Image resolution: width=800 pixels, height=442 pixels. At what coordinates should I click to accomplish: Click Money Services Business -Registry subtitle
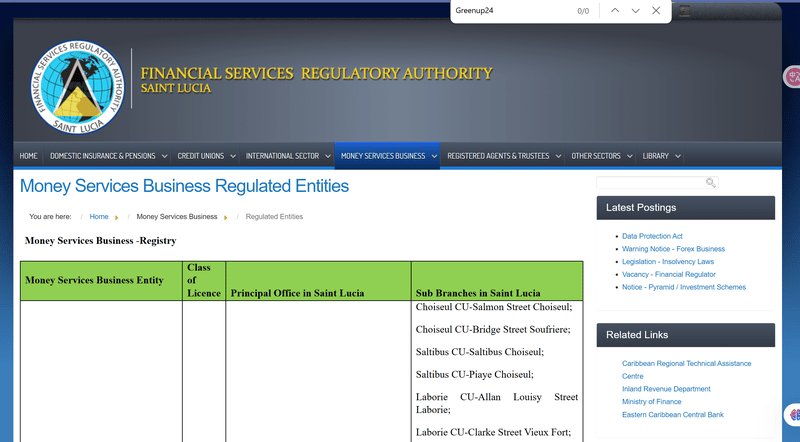tap(101, 240)
